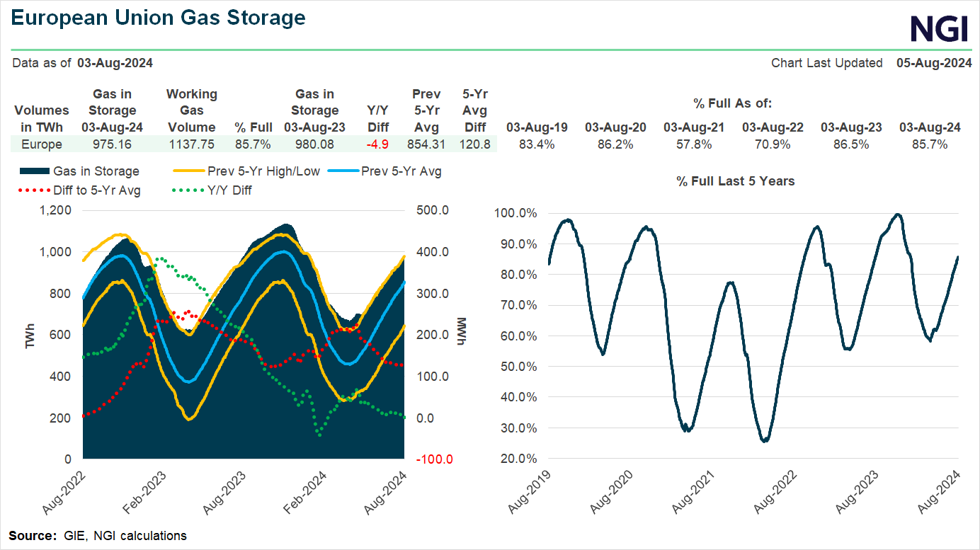Click the 57.8% value for 03-Aug-21
The height and width of the screenshot is (550, 980).
click(694, 144)
